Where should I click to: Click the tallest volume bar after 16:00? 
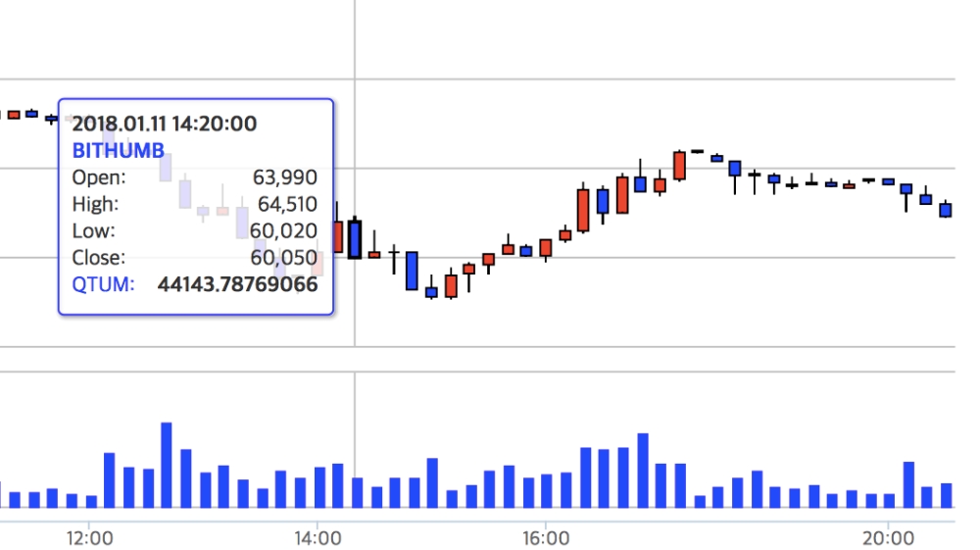[643, 470]
